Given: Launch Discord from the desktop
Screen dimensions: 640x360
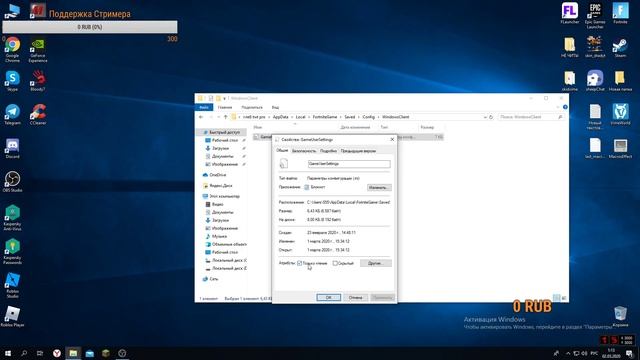Looking at the screenshot, I should click(12, 148).
